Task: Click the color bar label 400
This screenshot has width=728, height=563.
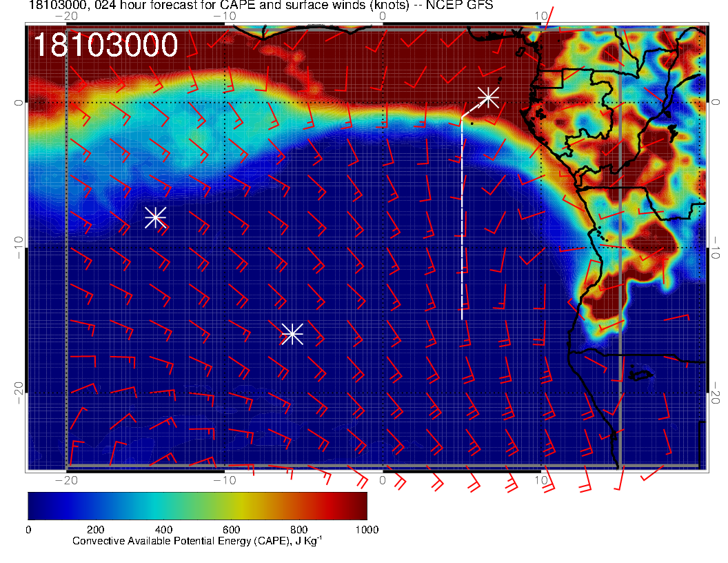Action: pos(163,530)
